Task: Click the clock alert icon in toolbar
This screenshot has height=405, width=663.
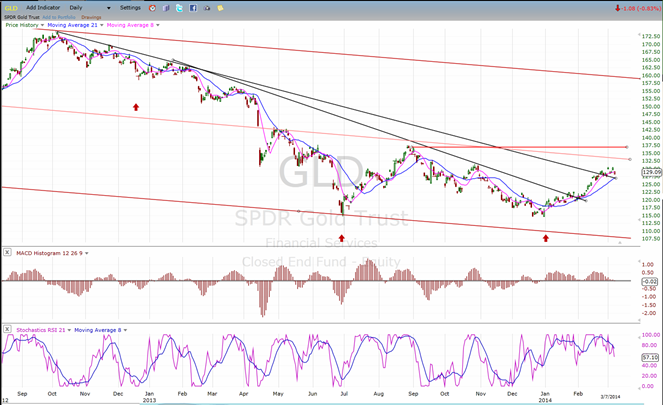Action: (x=152, y=8)
